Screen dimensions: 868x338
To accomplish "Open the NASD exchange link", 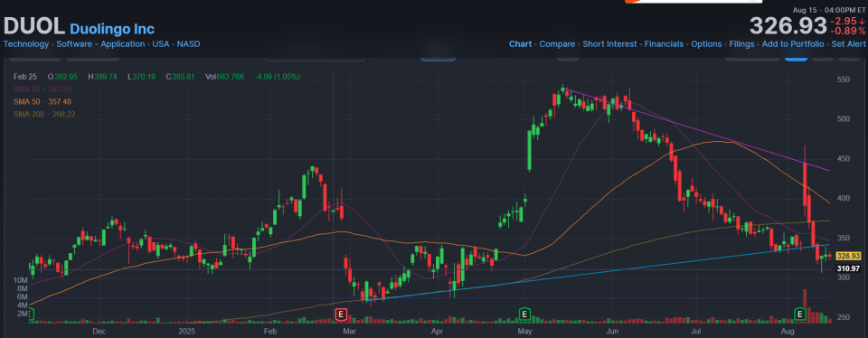I will 188,44.
